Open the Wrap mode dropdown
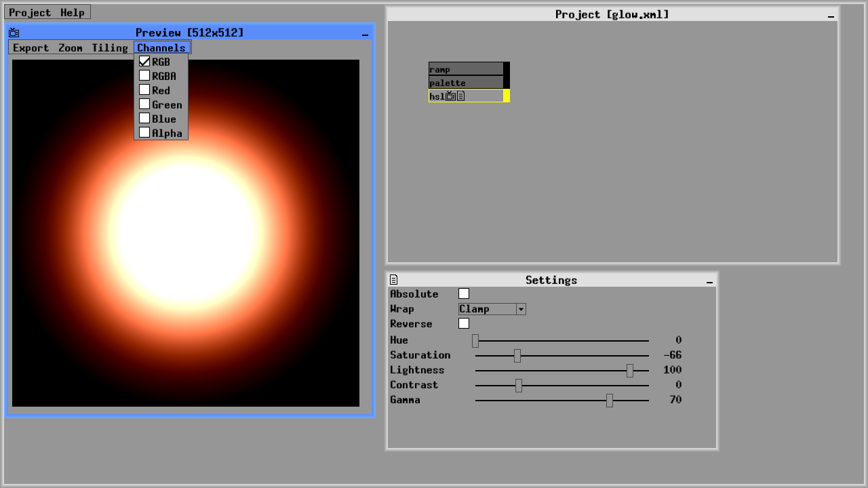The image size is (868, 488). click(x=520, y=309)
